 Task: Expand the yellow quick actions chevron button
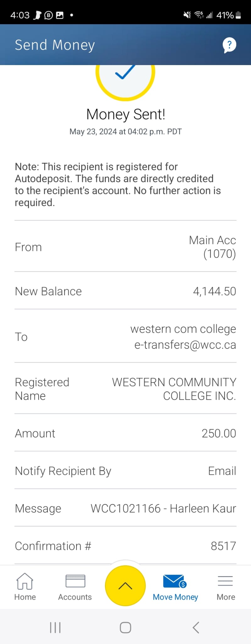coord(125,586)
